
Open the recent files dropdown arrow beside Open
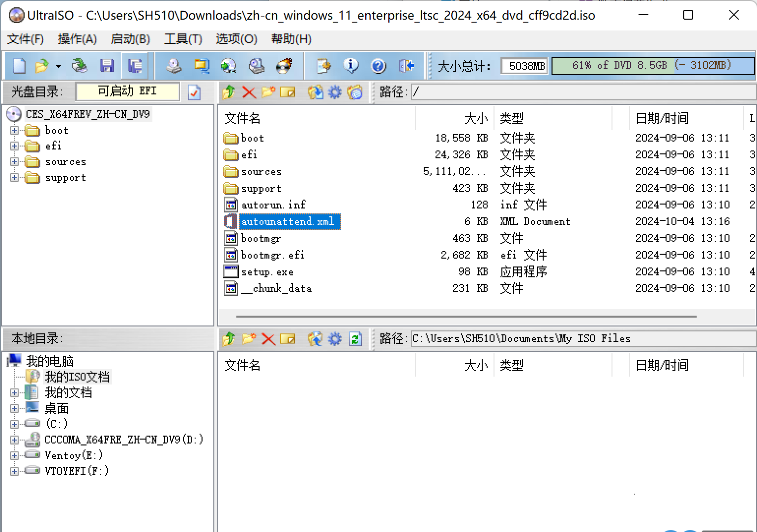[58, 66]
